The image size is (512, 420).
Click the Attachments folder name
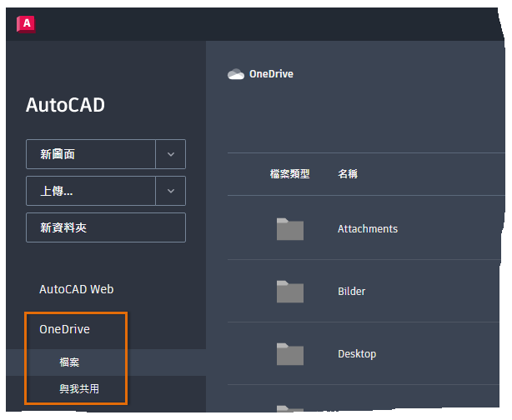click(368, 229)
